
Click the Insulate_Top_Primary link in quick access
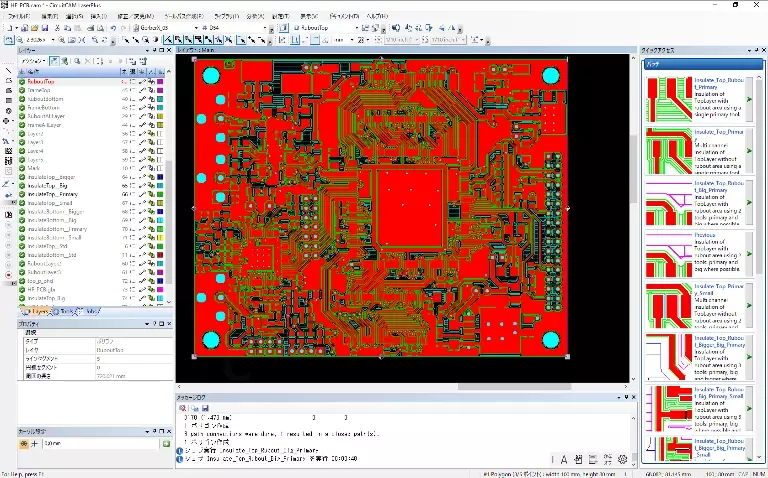(x=719, y=135)
